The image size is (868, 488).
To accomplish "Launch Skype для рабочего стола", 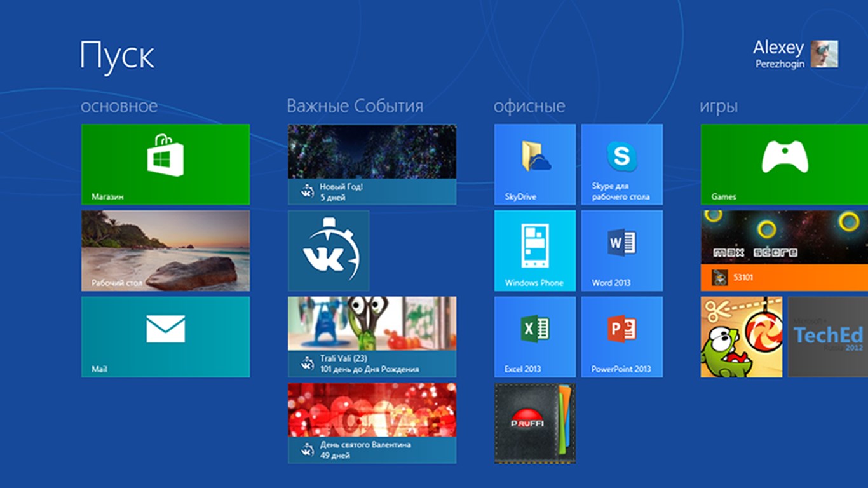I will click(x=621, y=164).
